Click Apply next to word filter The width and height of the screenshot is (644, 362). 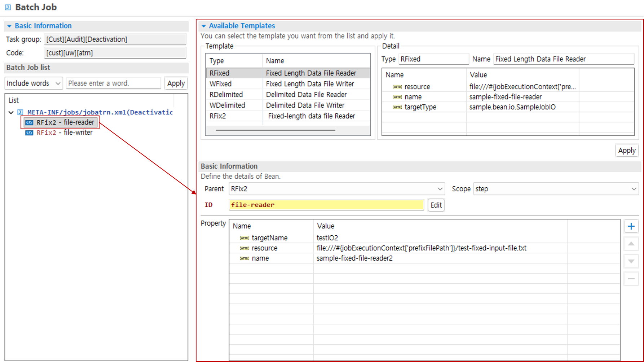coord(176,83)
